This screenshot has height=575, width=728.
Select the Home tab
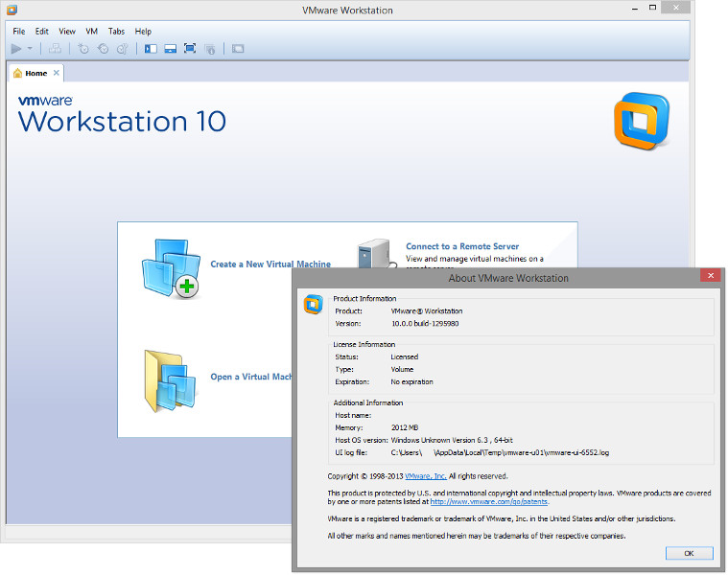coord(35,73)
